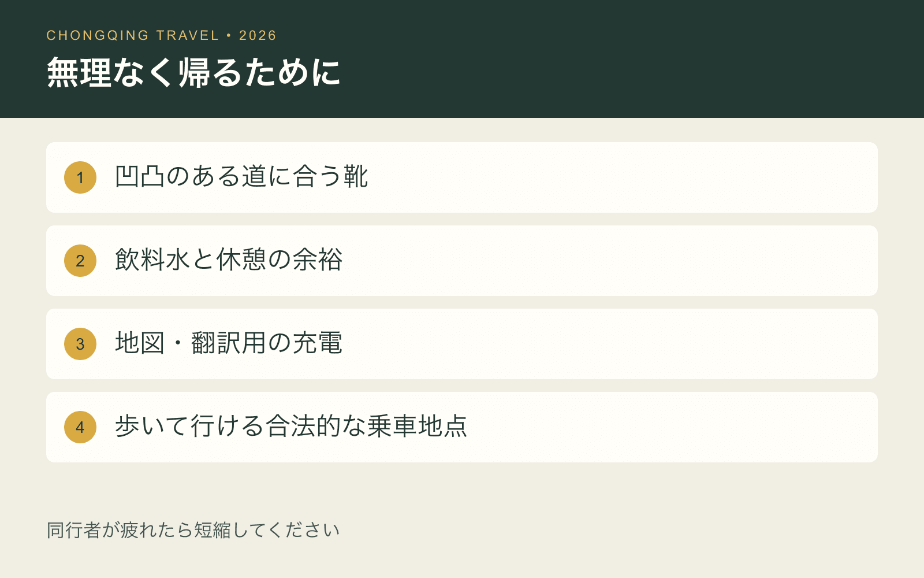924x578 pixels.
Task: Click the word 靴 in item one
Action: 356,177
